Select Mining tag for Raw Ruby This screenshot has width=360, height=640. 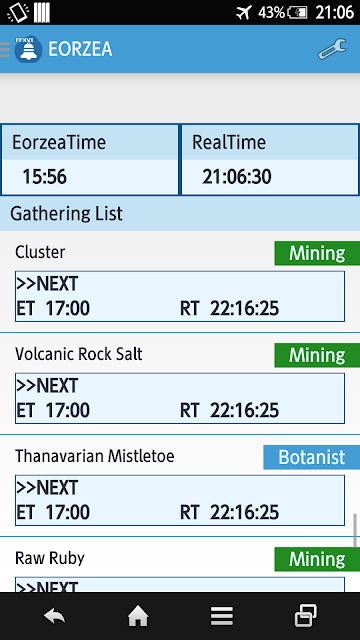317,559
